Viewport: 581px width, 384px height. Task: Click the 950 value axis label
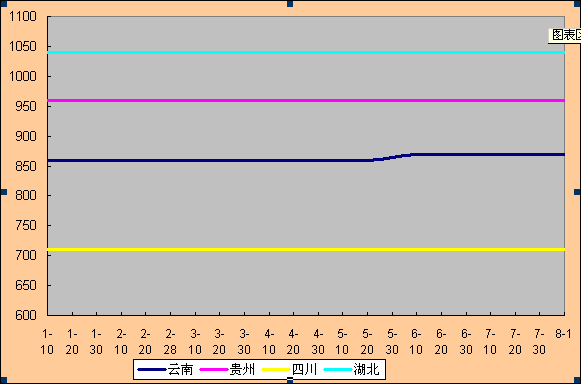coord(26,106)
